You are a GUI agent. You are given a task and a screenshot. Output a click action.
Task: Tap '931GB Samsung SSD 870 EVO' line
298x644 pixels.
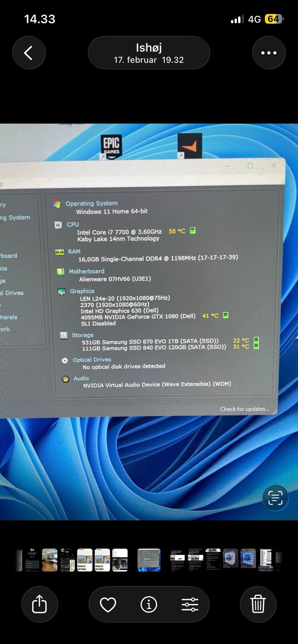click(x=150, y=342)
